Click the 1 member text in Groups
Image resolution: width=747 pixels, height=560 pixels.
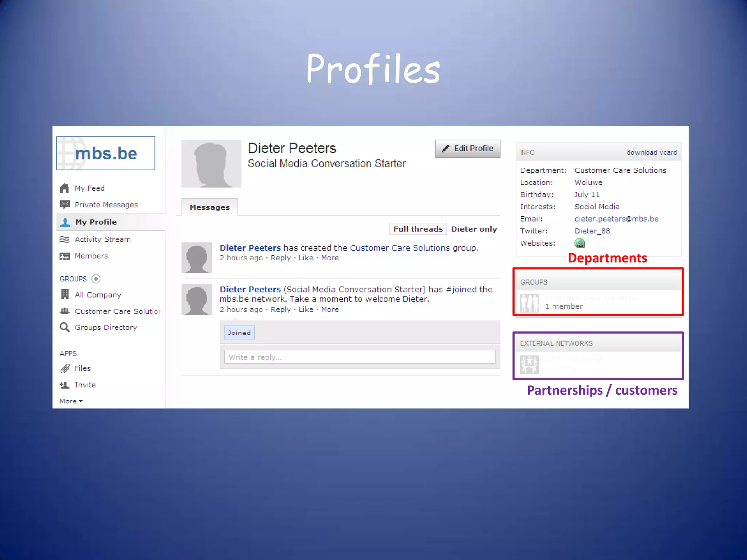(x=564, y=307)
